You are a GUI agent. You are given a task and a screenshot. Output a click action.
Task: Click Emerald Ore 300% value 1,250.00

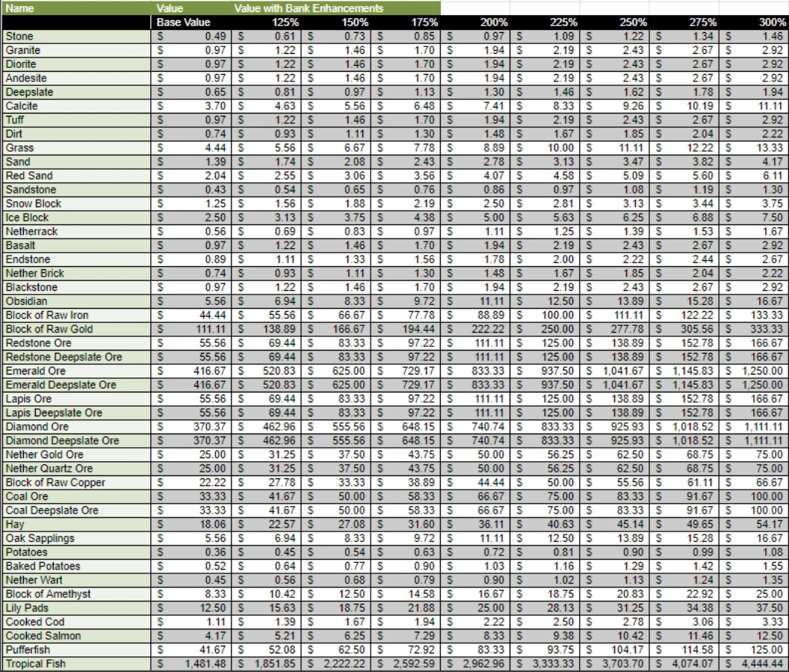(x=754, y=371)
